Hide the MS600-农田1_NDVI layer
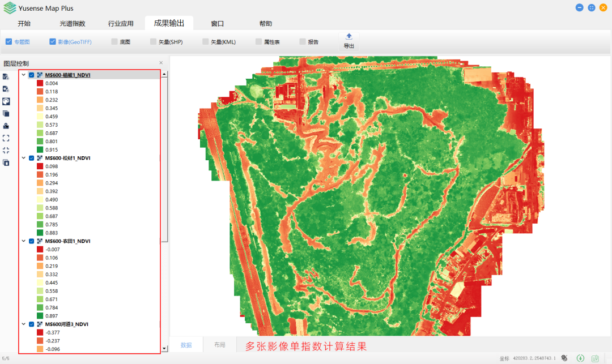 click(x=32, y=241)
